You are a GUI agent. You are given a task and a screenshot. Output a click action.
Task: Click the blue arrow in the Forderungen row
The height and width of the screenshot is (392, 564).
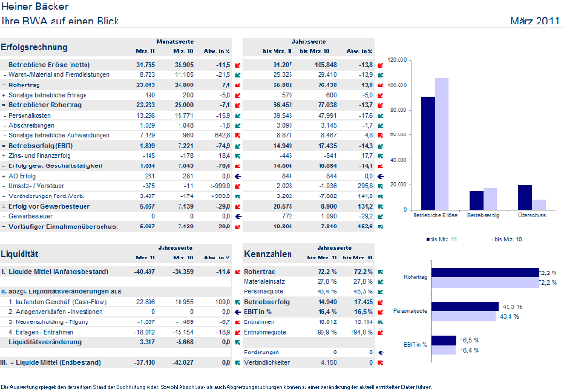click(380, 353)
